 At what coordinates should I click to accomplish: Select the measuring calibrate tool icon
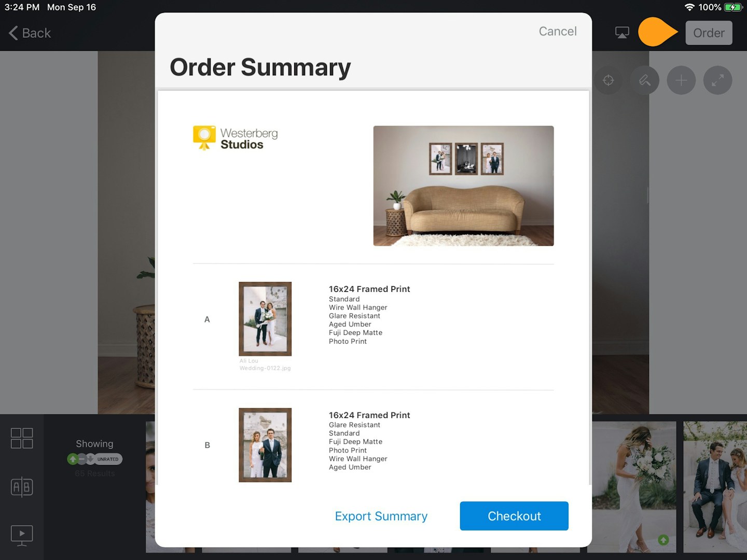[x=645, y=80]
